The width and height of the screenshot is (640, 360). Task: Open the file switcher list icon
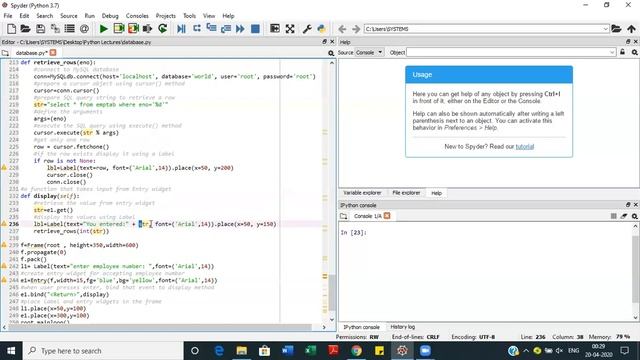coord(70,29)
